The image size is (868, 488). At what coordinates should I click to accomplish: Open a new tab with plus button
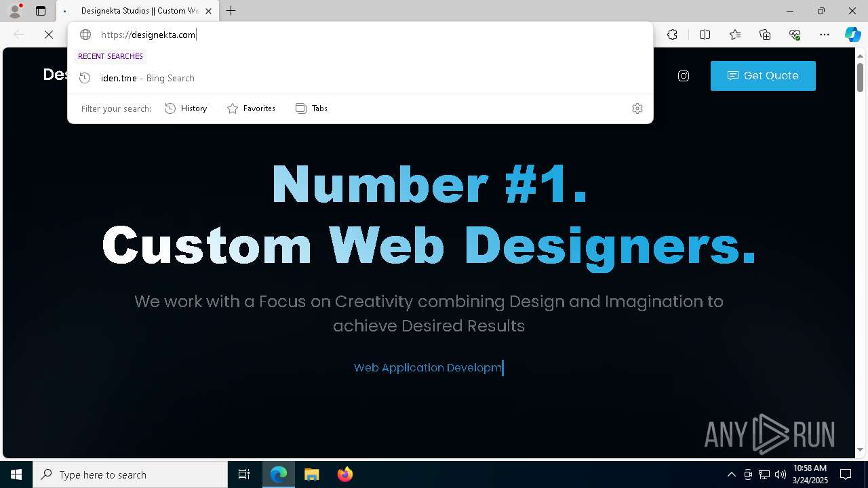point(231,11)
